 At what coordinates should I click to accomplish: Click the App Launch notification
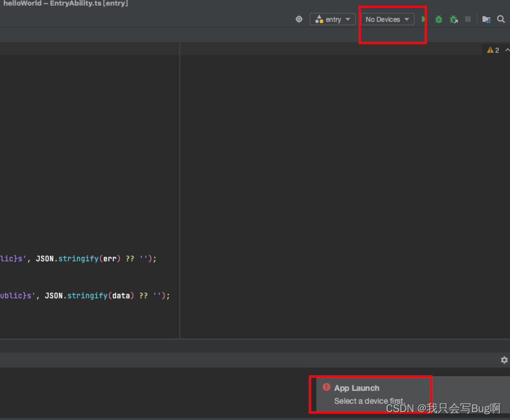click(413, 394)
